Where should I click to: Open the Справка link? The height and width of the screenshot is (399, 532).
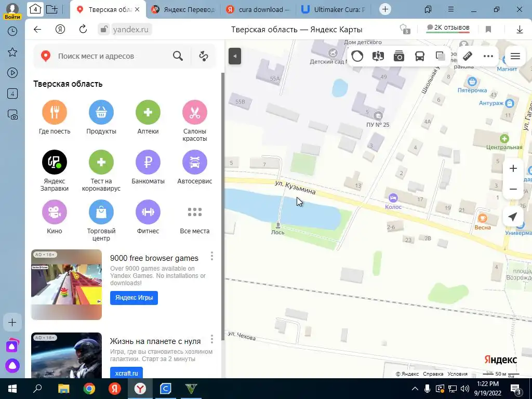433,374
